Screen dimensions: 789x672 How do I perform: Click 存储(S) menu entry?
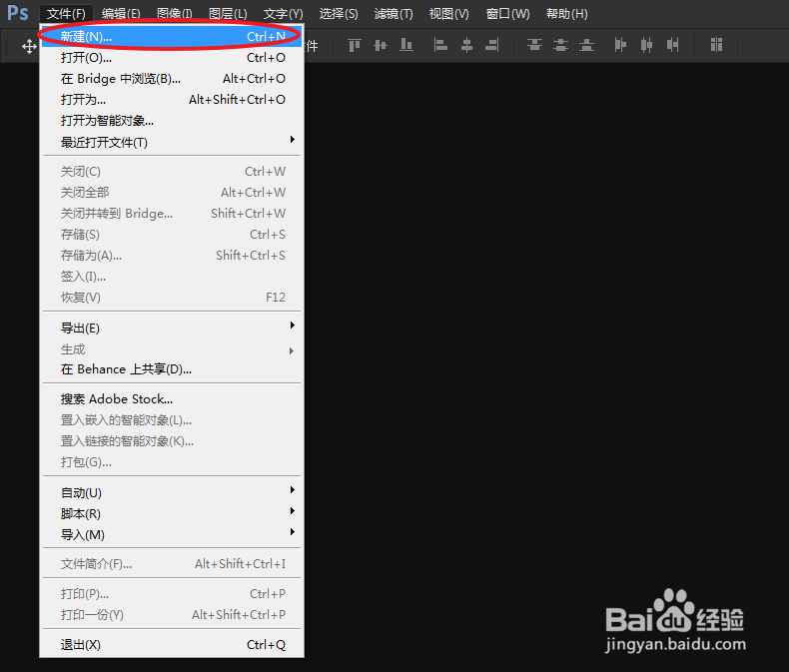172,235
